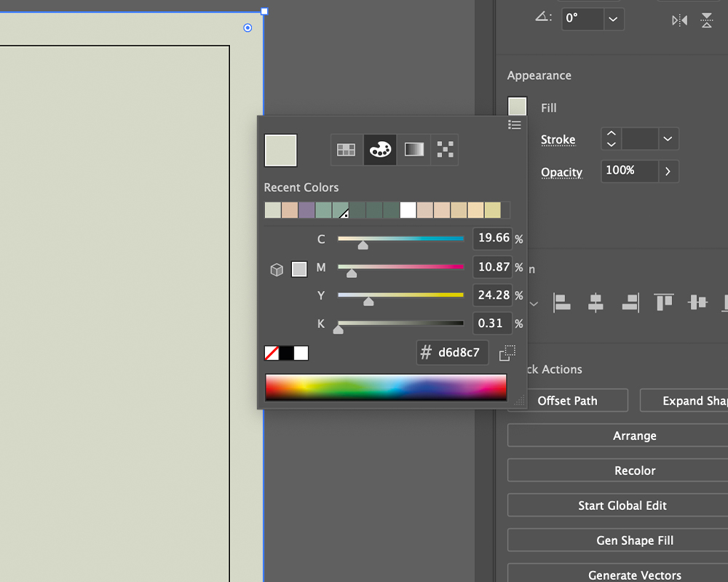
Task: Align objects to vertical top
Action: point(664,302)
